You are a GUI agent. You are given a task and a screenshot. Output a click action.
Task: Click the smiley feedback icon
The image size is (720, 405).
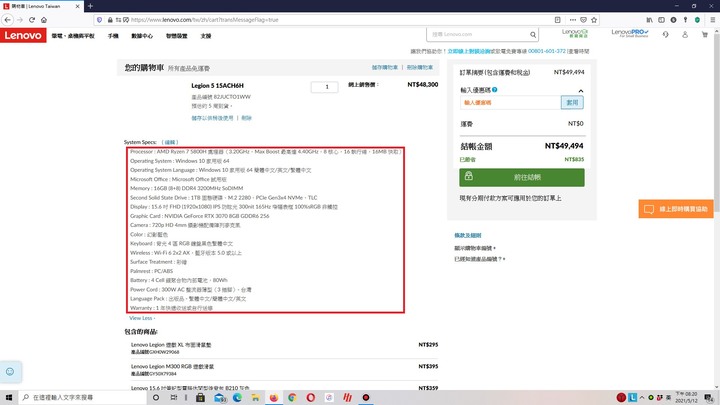pyautogui.click(x=10, y=371)
